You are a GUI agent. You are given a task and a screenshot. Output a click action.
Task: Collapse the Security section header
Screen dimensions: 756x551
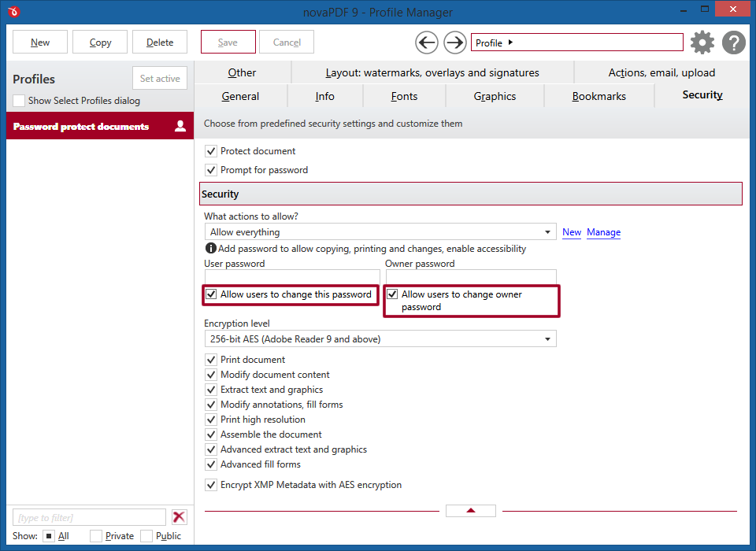tap(471, 194)
